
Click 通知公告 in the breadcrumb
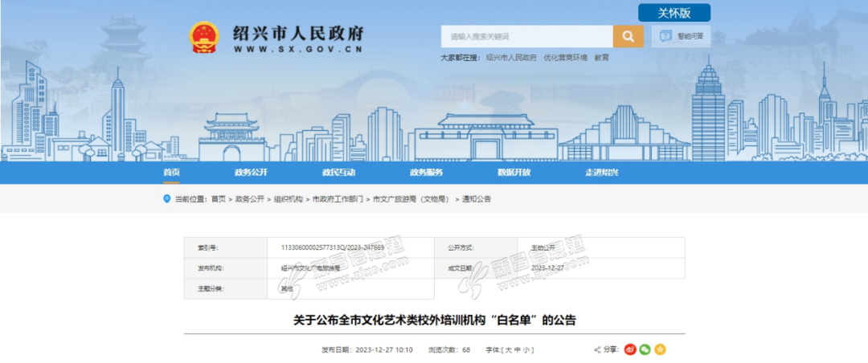(476, 198)
